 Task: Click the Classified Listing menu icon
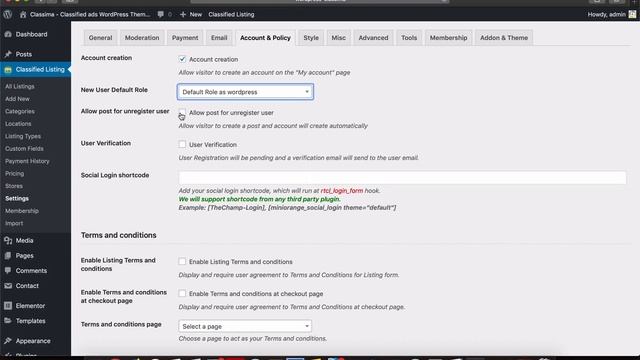point(8,70)
